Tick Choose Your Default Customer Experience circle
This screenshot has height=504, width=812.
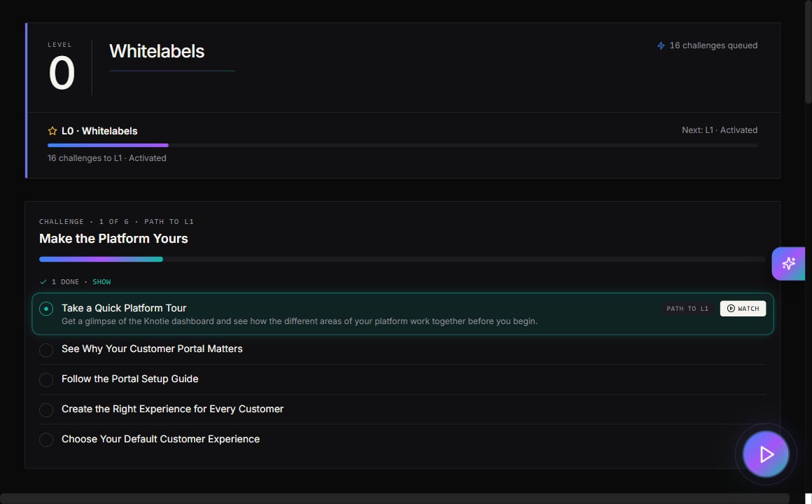click(x=46, y=440)
